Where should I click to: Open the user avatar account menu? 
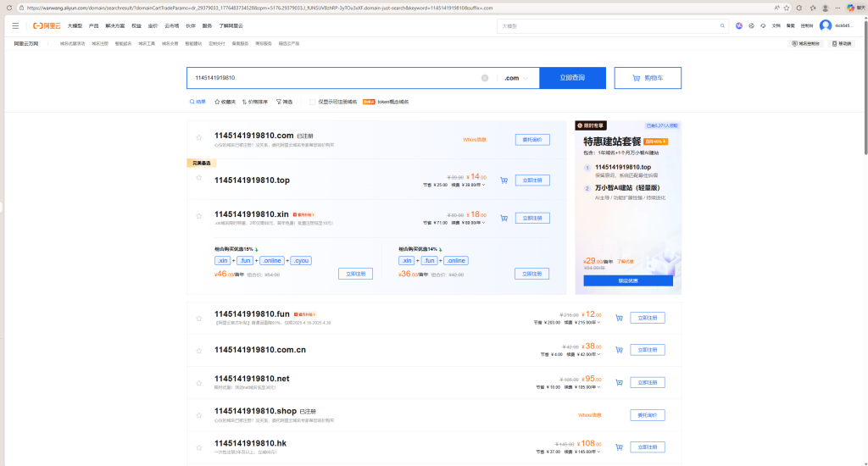pyautogui.click(x=825, y=25)
